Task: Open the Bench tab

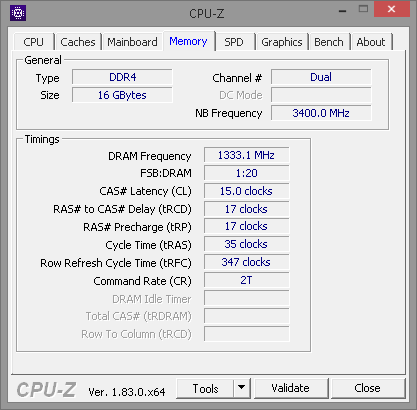Action: pyautogui.click(x=329, y=42)
